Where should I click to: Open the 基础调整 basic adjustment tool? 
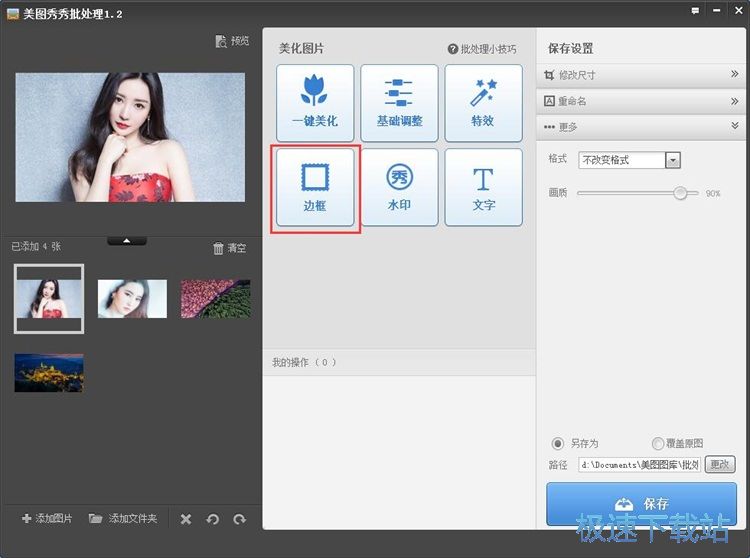tap(399, 103)
